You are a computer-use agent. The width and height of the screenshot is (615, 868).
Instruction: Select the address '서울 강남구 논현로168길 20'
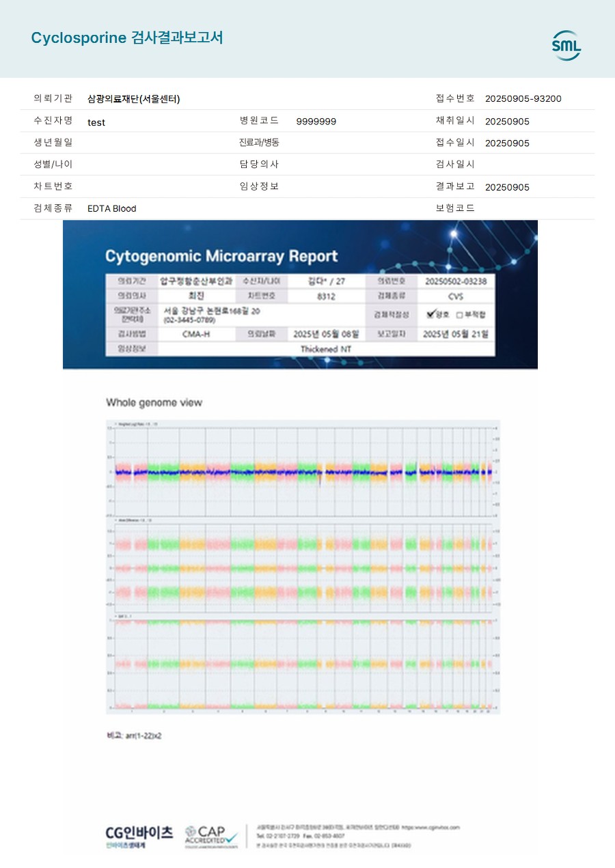tap(211, 311)
